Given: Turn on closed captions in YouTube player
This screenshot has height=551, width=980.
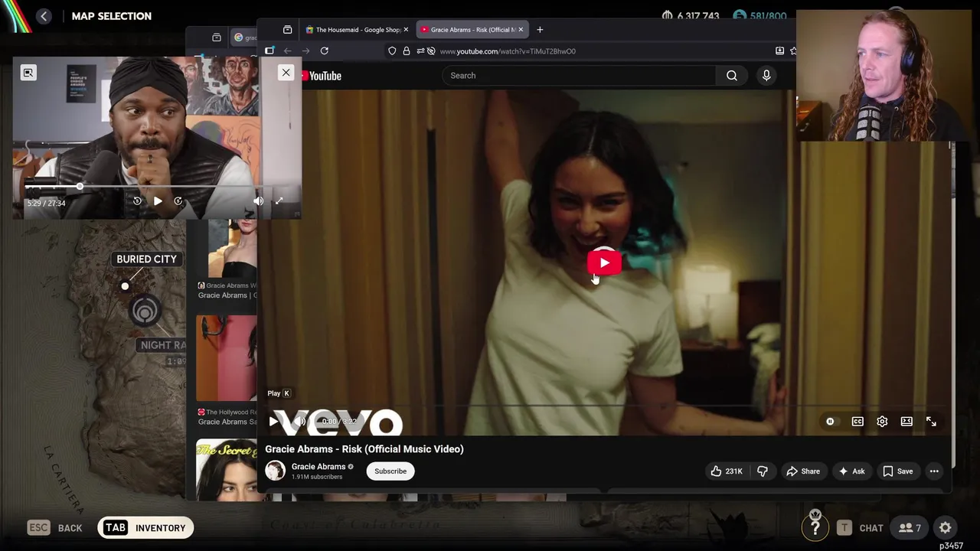Looking at the screenshot, I should tap(857, 422).
